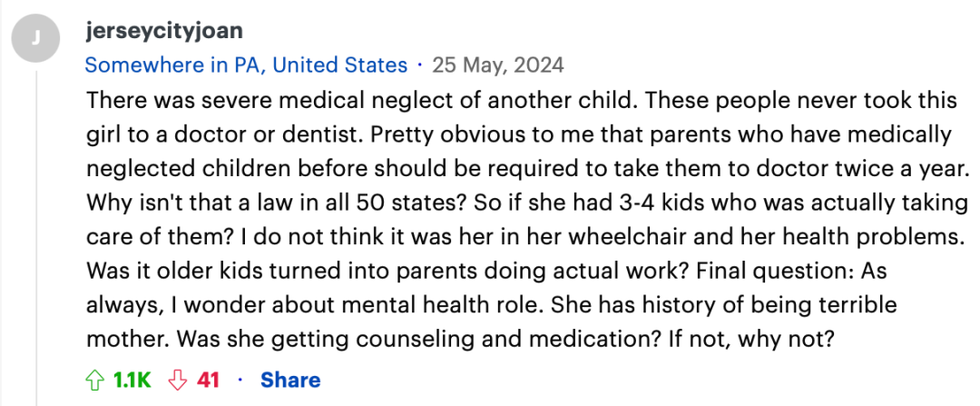Click the sentence starting "There was severe medical neglect"
The width and height of the screenshot is (980, 406).
tap(363, 100)
